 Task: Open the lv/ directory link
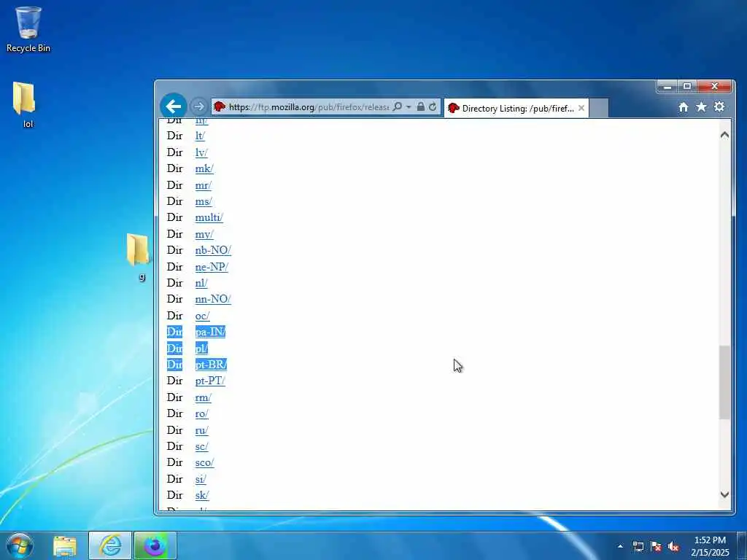[201, 152]
